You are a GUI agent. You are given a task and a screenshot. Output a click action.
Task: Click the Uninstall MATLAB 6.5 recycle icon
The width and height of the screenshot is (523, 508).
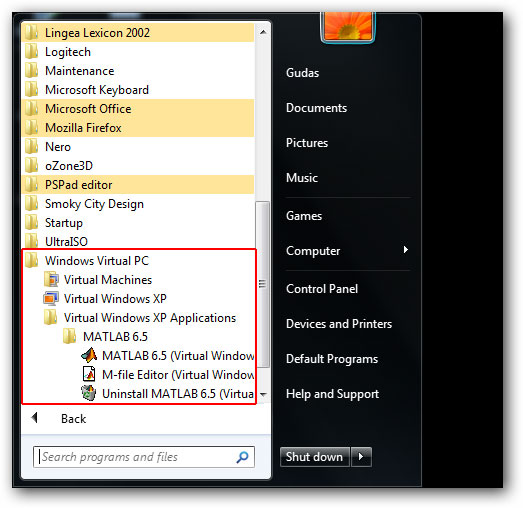point(89,393)
